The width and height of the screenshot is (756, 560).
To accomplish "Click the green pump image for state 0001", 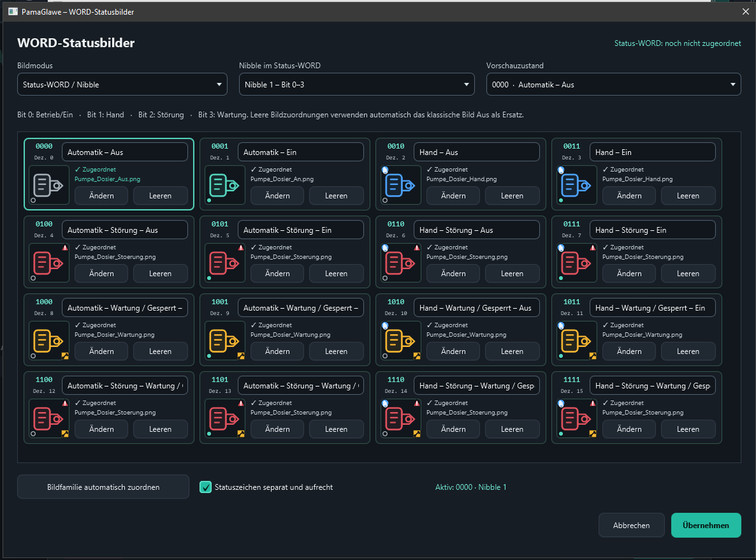I will 224,185.
